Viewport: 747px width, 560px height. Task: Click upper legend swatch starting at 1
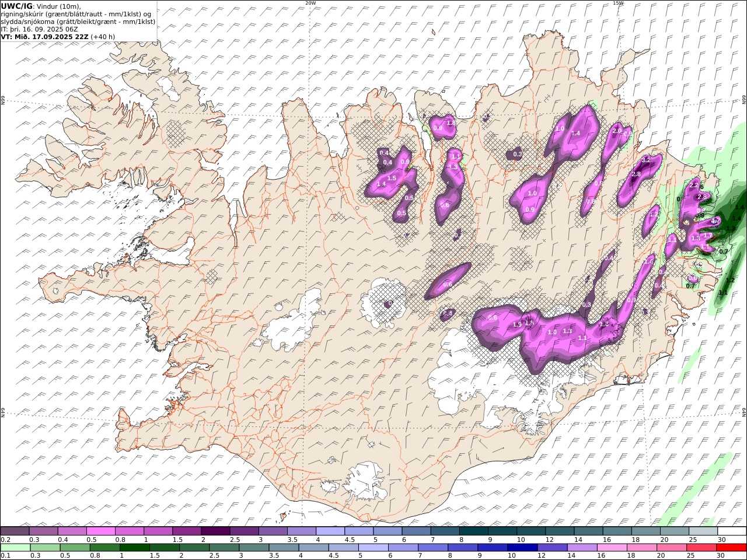(x=158, y=531)
